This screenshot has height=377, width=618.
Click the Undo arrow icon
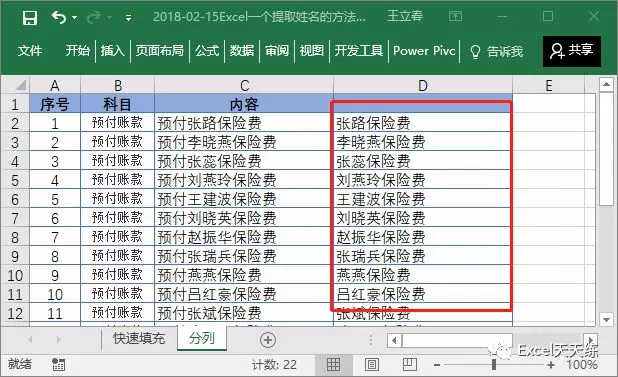pyautogui.click(x=59, y=17)
